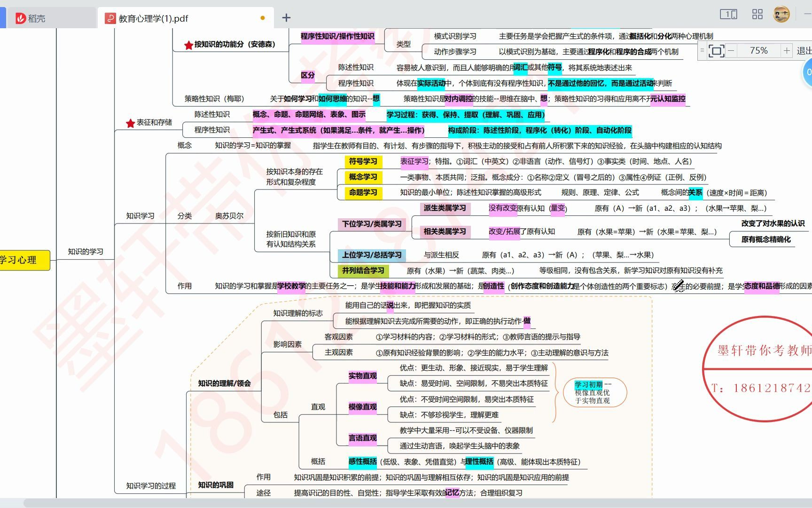The width and height of the screenshot is (812, 508).
Task: Click the yellow 概念学习 box
Action: coord(363,177)
